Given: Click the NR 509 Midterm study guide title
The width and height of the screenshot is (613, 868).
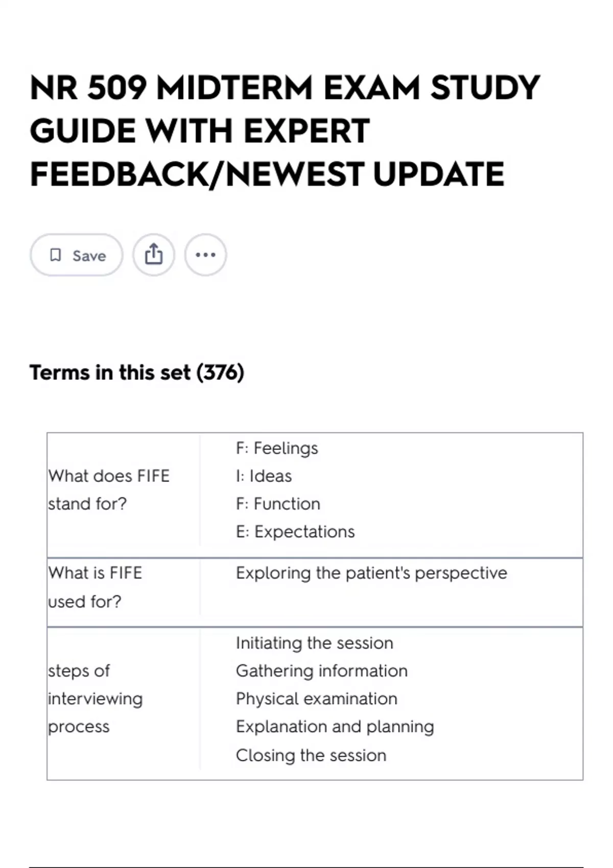Looking at the screenshot, I should coord(285,131).
